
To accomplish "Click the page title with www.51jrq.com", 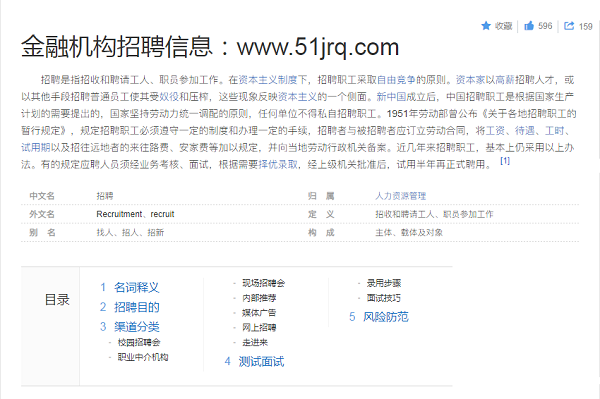I will pyautogui.click(x=210, y=47).
